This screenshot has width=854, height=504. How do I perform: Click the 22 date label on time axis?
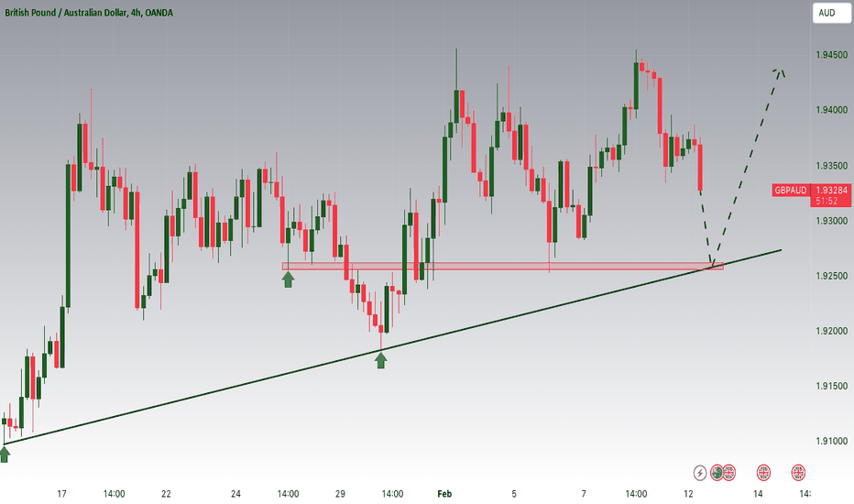[x=166, y=494]
